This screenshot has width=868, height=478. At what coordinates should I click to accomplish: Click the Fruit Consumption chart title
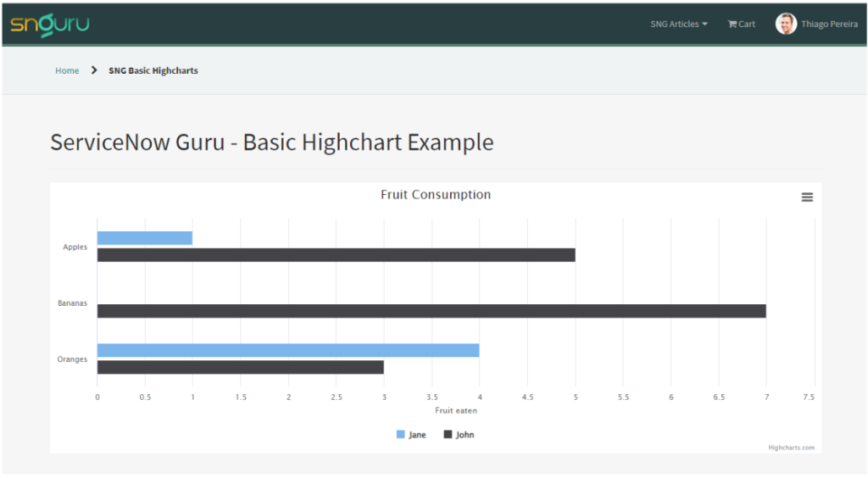click(x=436, y=195)
